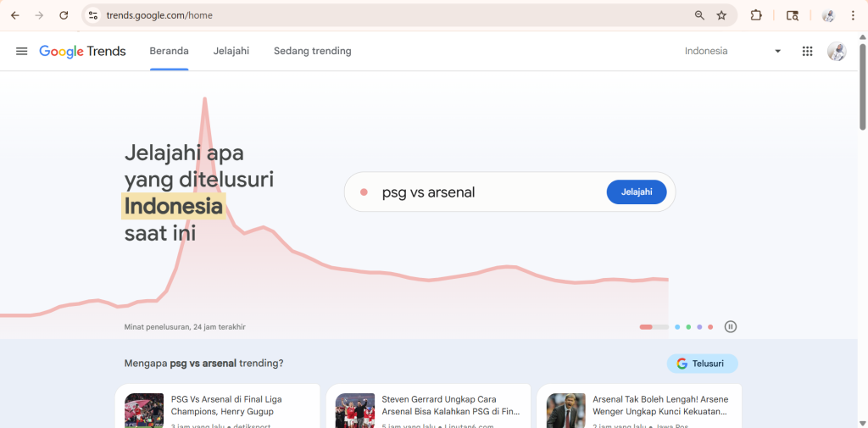Click the active carousel progress indicator
This screenshot has width=868, height=428.
point(654,326)
